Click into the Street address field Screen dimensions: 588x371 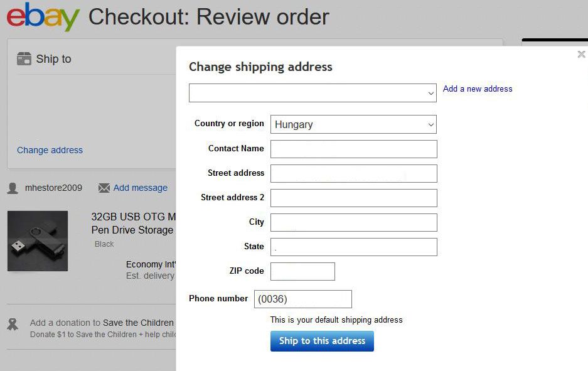click(x=353, y=173)
